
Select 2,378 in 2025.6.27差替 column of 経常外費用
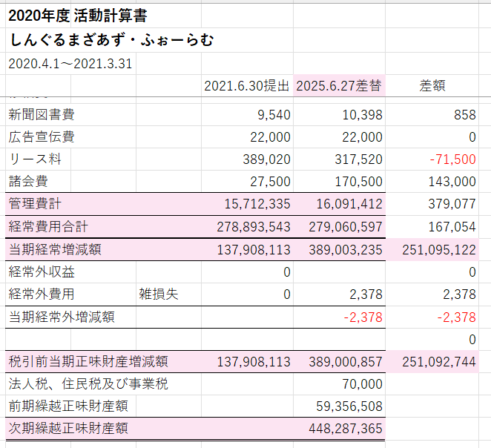pos(366,294)
